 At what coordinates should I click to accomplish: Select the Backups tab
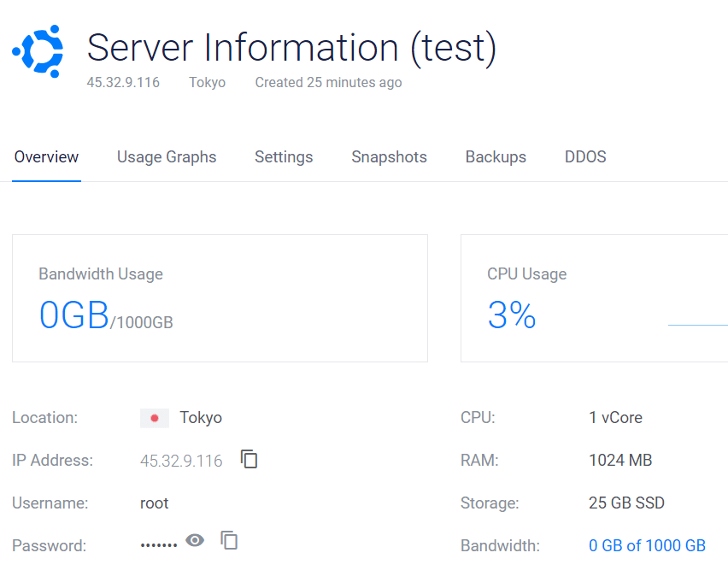pyautogui.click(x=496, y=157)
